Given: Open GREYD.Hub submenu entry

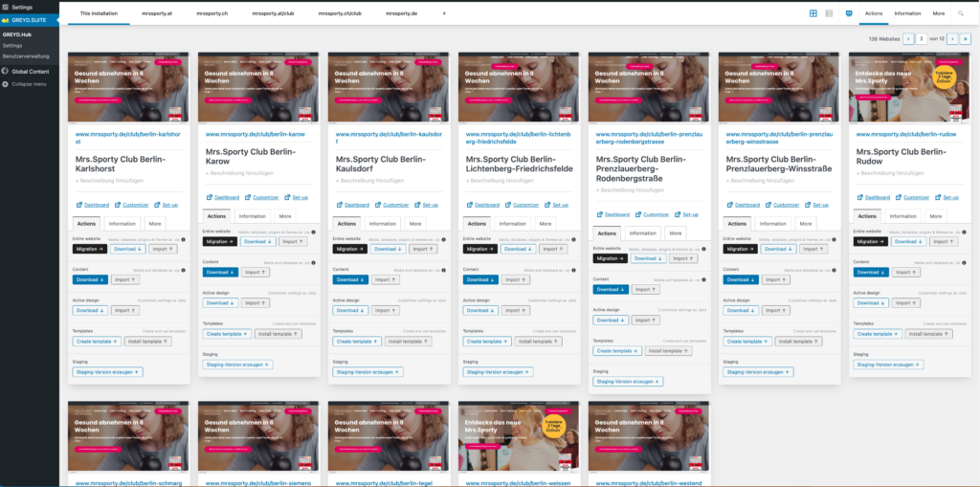Looking at the screenshot, I should click(17, 34).
